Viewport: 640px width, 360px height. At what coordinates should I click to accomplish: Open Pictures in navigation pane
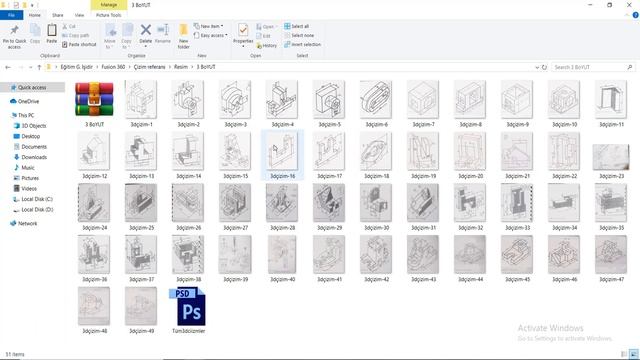pos(30,178)
